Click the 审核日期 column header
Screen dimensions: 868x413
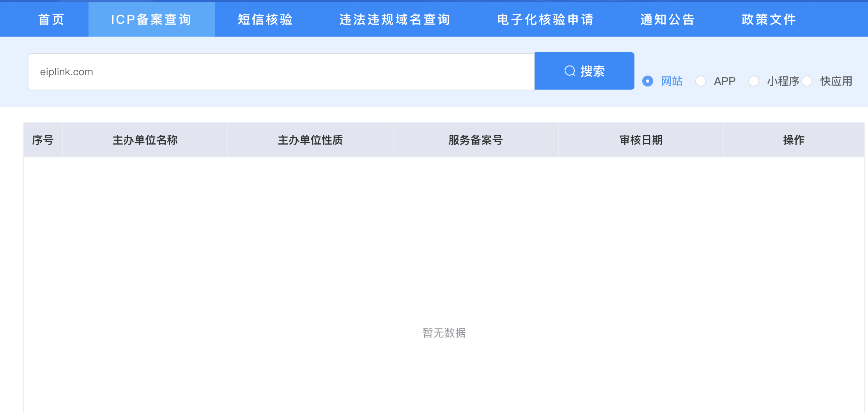point(641,140)
